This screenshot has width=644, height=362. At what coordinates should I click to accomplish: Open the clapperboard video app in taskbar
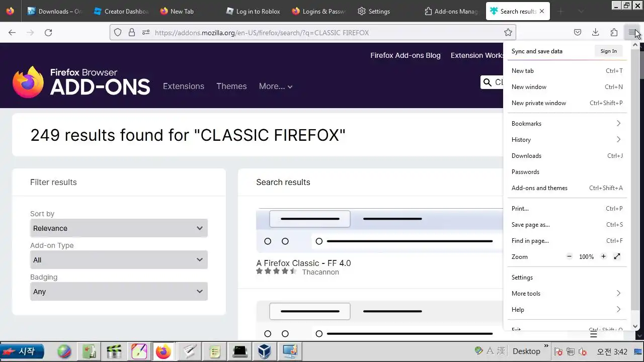pyautogui.click(x=114, y=351)
